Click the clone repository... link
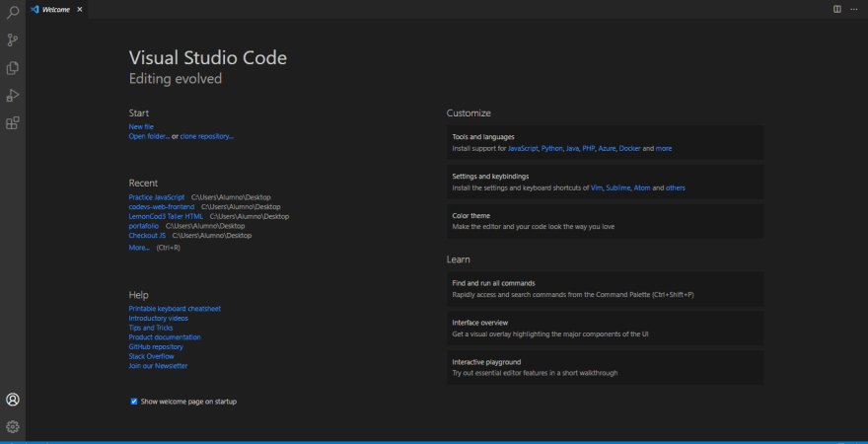 tap(206, 136)
